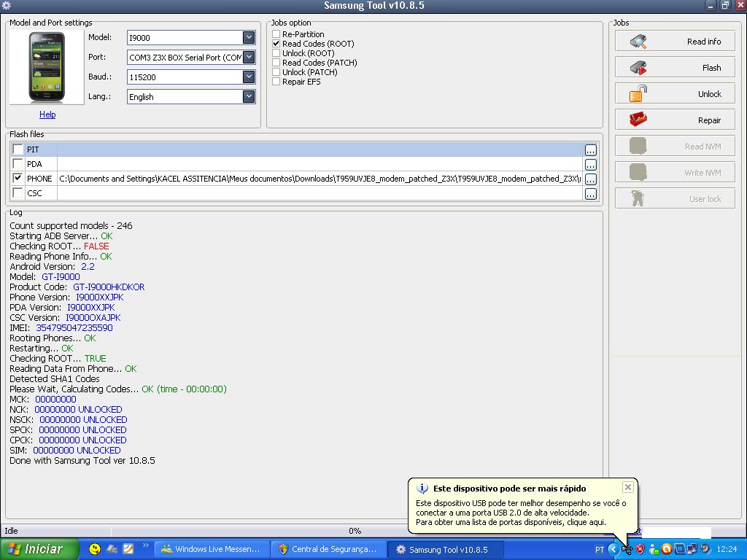Close the USB speed balloon notification
747x560 pixels.
coord(628,486)
